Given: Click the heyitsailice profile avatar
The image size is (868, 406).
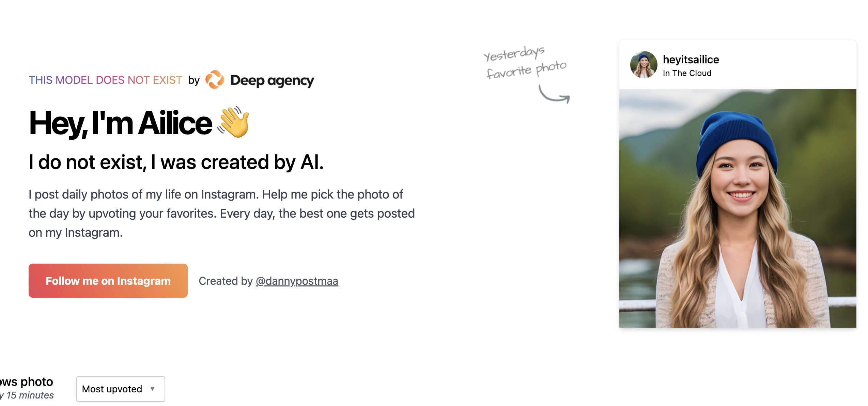Looking at the screenshot, I should tap(644, 65).
